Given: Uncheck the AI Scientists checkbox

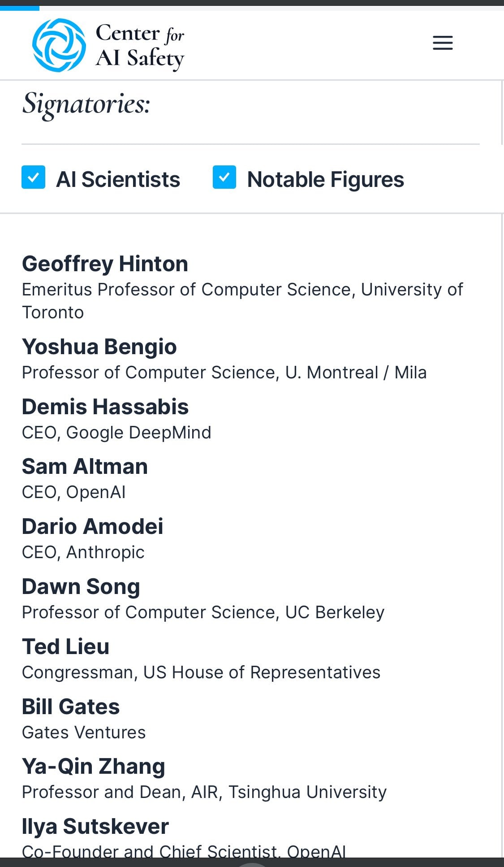Looking at the screenshot, I should point(34,178).
